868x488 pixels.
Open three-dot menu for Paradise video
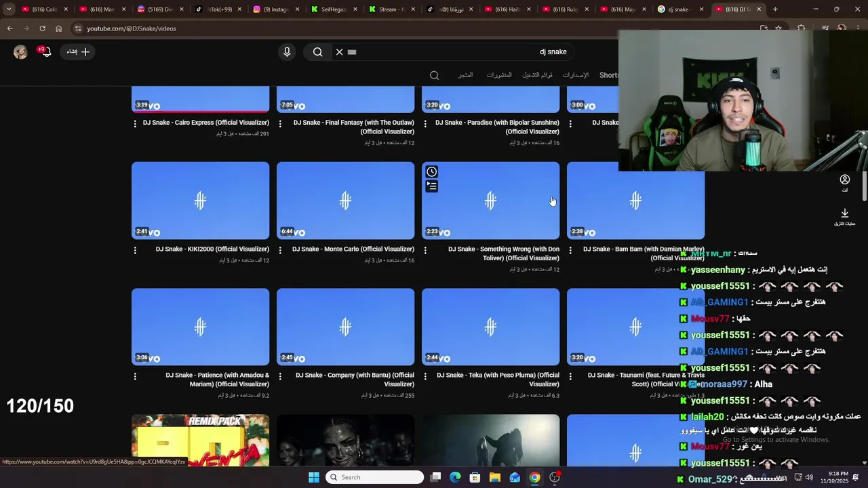(x=425, y=123)
